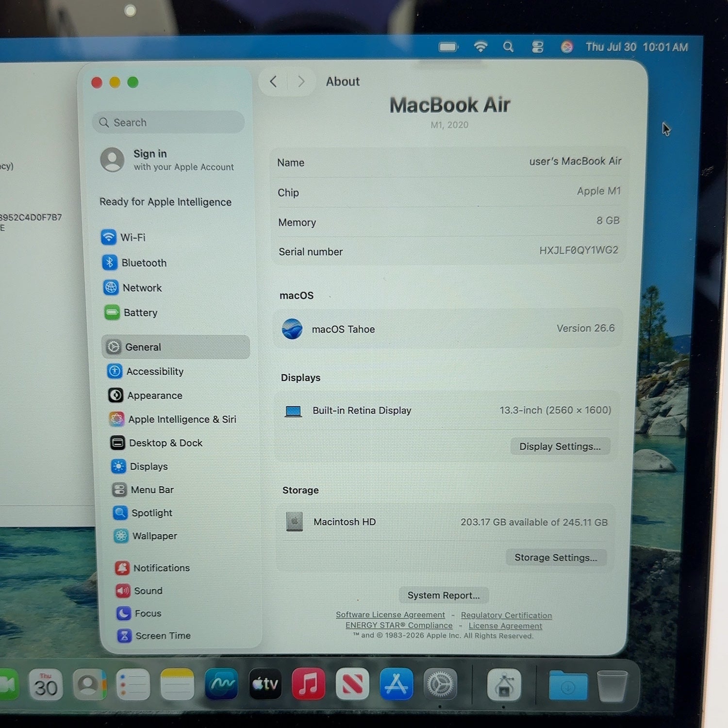The width and height of the screenshot is (728, 728).
Task: Click the name value "user's MacBook Air"
Action: 575,161
